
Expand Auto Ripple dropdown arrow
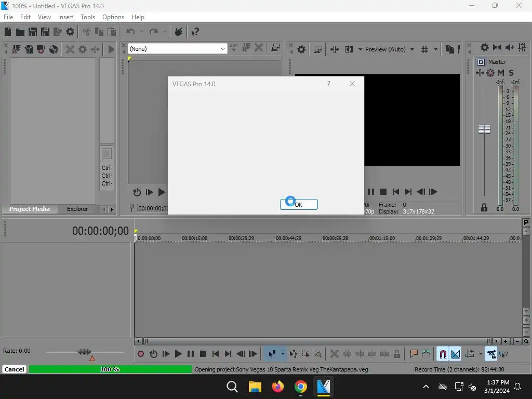481,354
